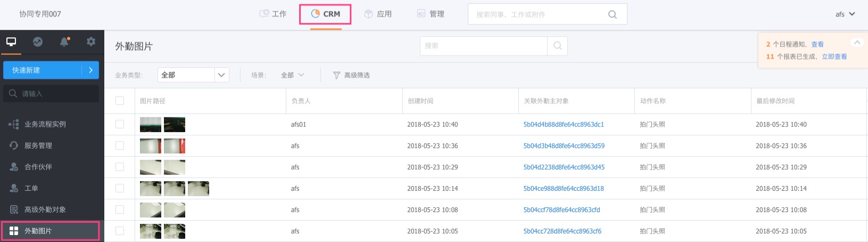Select 外勤图片 in the sidebar
This screenshot has height=242, width=868.
pyautogui.click(x=51, y=231)
